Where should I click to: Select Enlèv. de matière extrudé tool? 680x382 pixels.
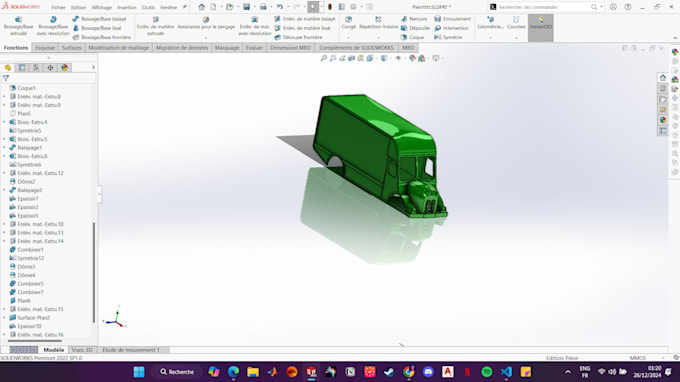coord(155,26)
